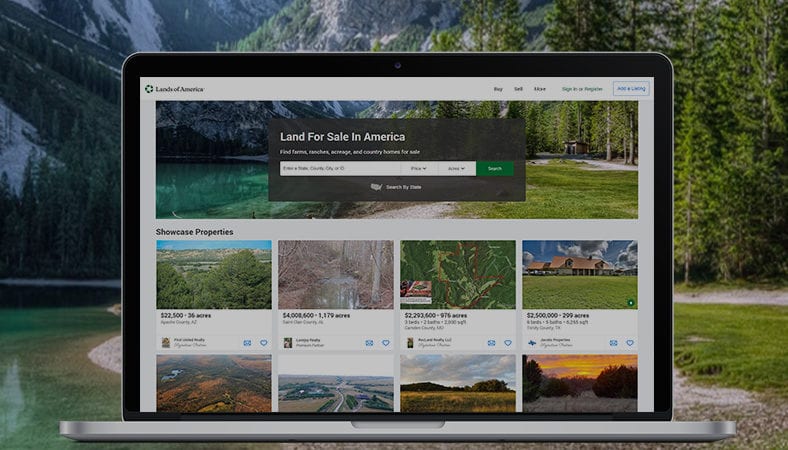788x450 pixels.
Task: Click the US map Search By State icon
Action: [x=376, y=187]
